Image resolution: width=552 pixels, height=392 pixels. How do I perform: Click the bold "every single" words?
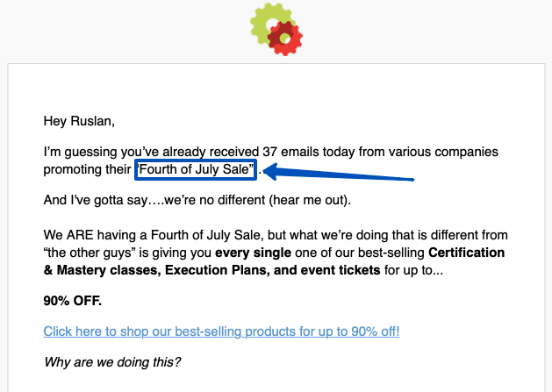point(253,253)
